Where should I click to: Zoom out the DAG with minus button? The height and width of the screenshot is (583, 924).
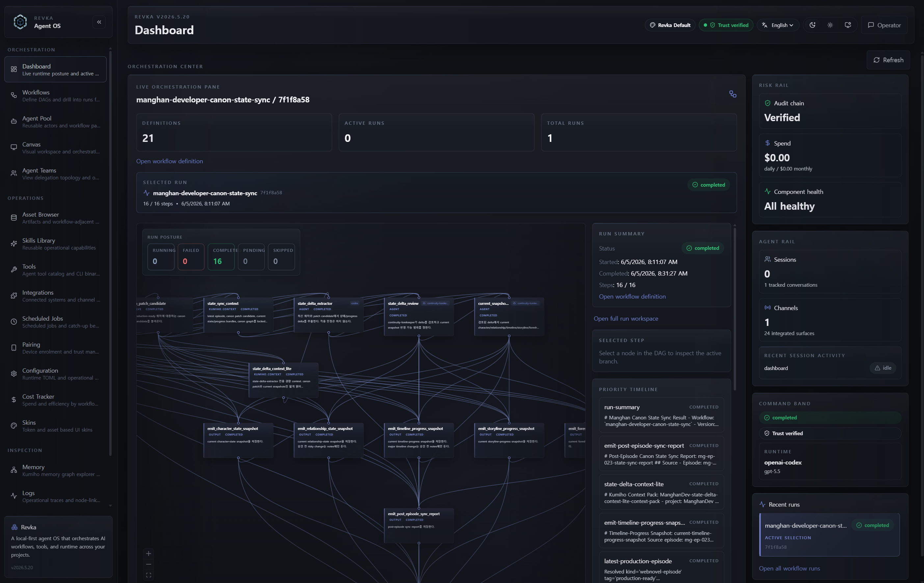pos(148,564)
